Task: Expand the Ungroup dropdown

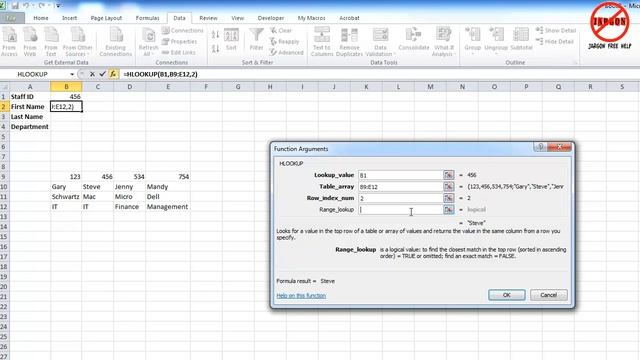Action: click(496, 53)
